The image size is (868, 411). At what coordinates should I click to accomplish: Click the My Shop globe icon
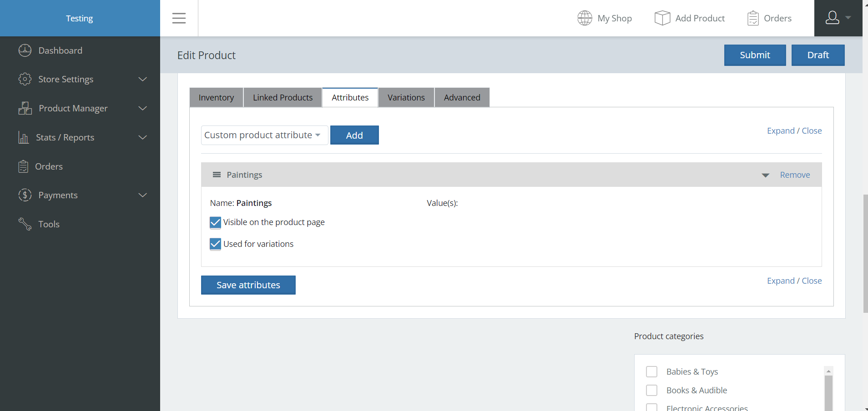coord(585,18)
